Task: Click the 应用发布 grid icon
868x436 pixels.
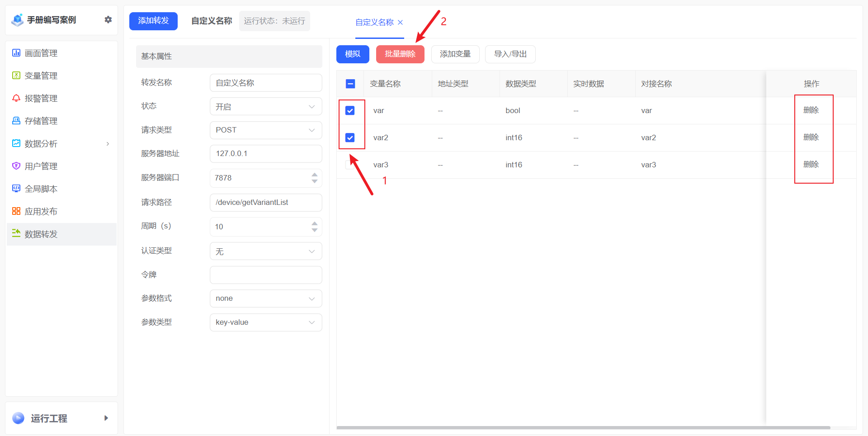Action: click(16, 211)
